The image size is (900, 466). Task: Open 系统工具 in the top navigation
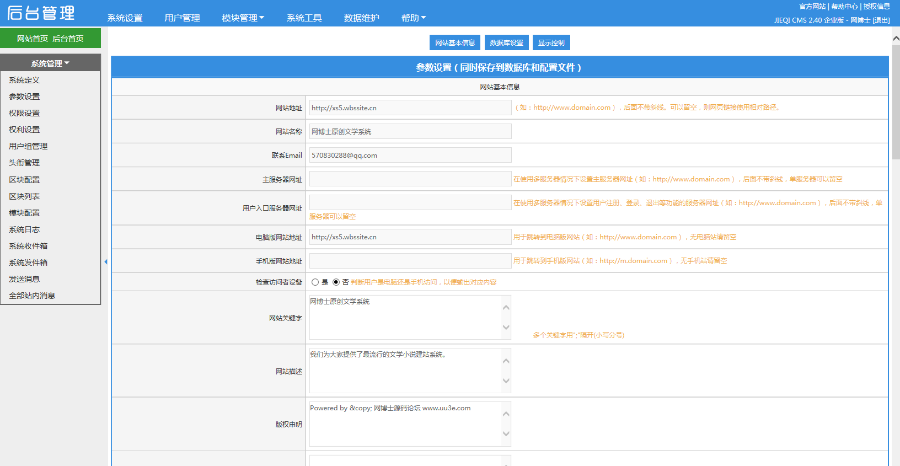[x=304, y=18]
